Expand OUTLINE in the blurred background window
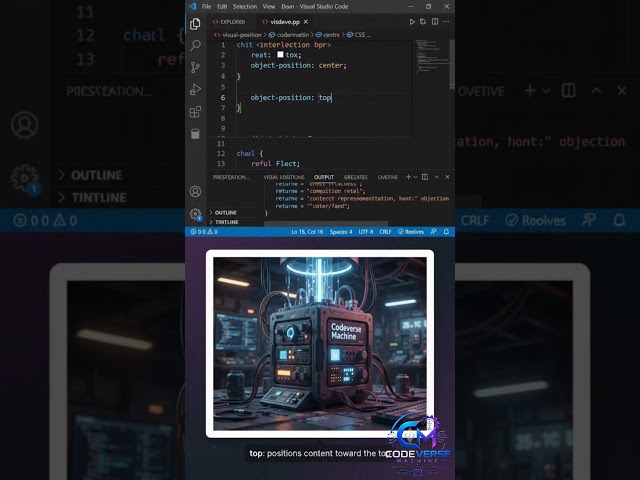Image resolution: width=640 pixels, height=480 pixels. [x=91, y=175]
